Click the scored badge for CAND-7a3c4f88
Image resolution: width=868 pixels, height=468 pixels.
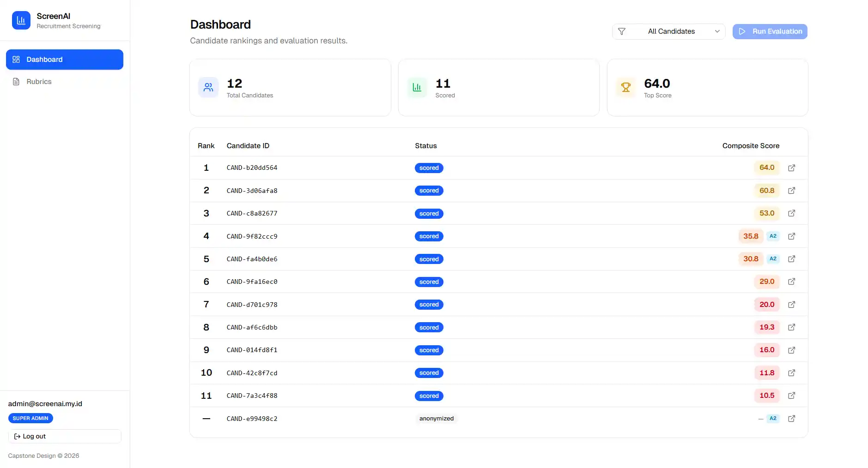[x=429, y=396]
